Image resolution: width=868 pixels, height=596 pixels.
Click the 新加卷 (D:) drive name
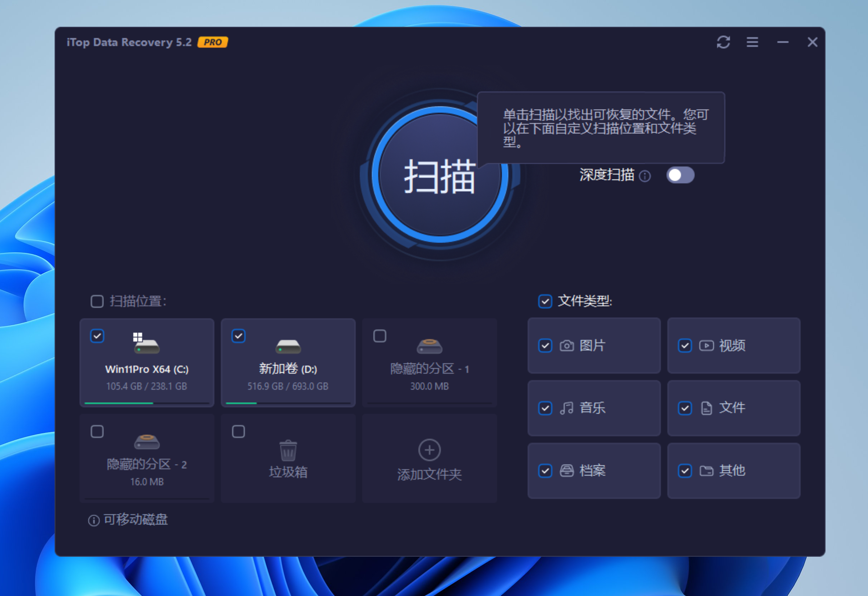point(288,369)
